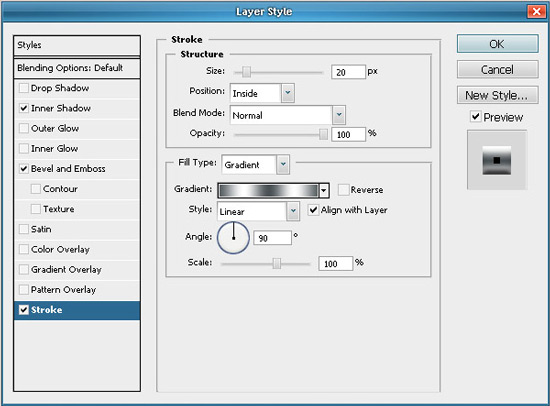
Task: Select the Drop Shadow label
Action: (x=60, y=88)
